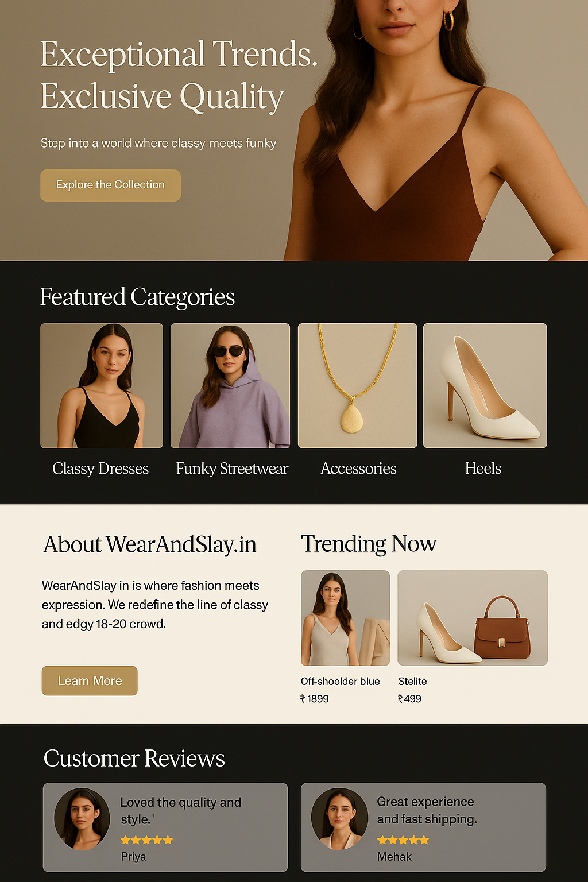This screenshot has width=588, height=882.
Task: Click the Explore the Collection button
Action: [110, 185]
